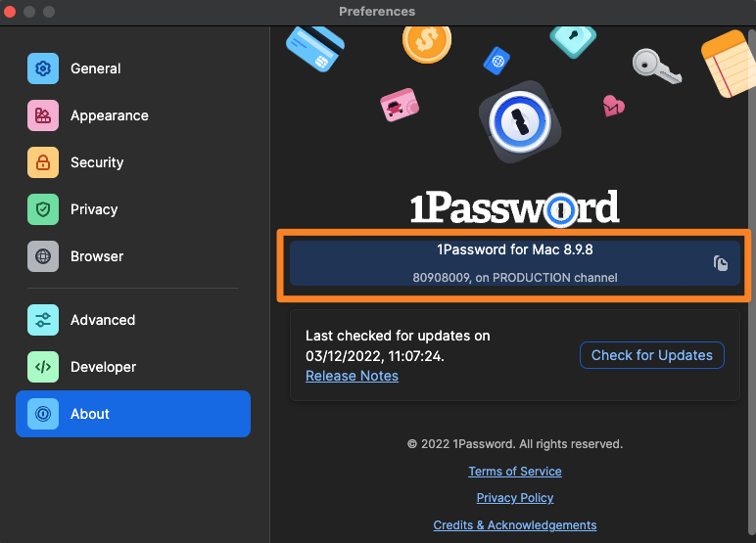Click the Privacy shield icon
Image resolution: width=756 pixels, height=543 pixels.
(43, 209)
